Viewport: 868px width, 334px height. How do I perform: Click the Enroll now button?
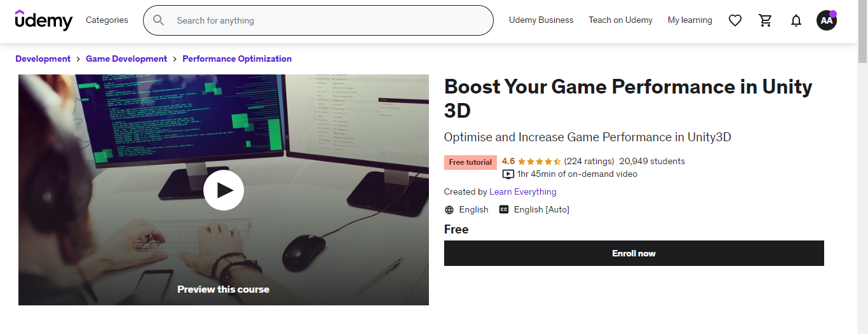[x=634, y=253]
